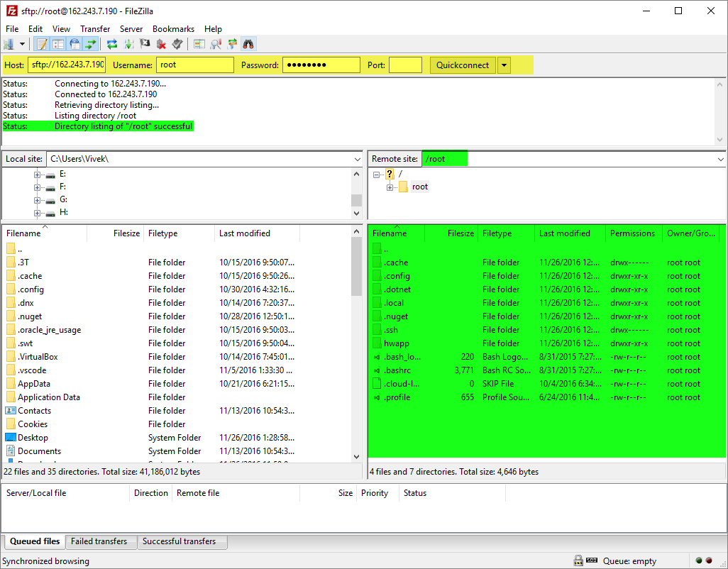Open the Quickconnect history dropdown
Viewport: 728px width, 569px height.
click(504, 65)
